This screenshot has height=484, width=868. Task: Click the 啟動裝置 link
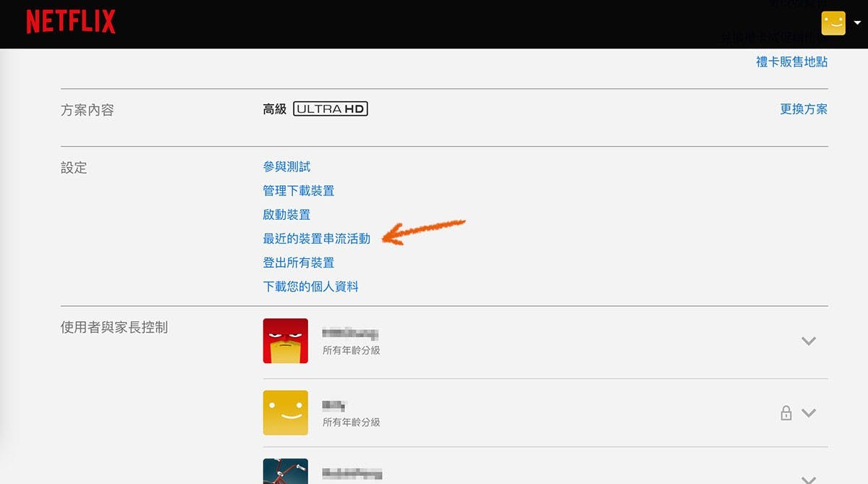[286, 215]
